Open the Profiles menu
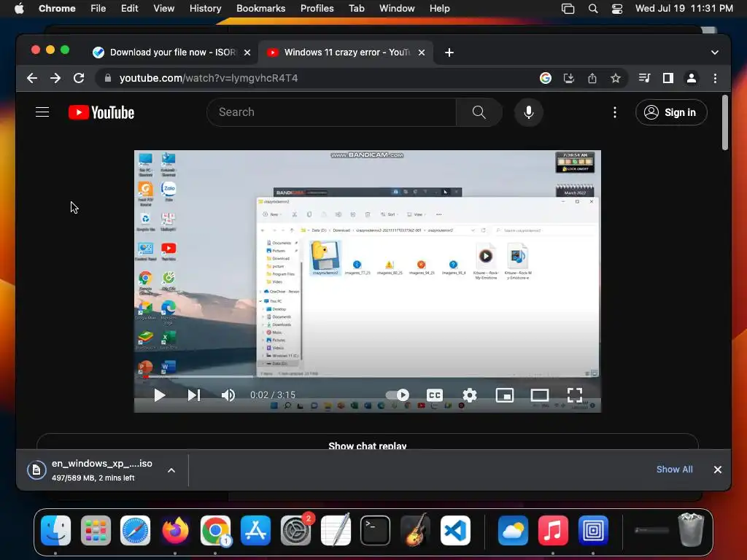 [317, 8]
